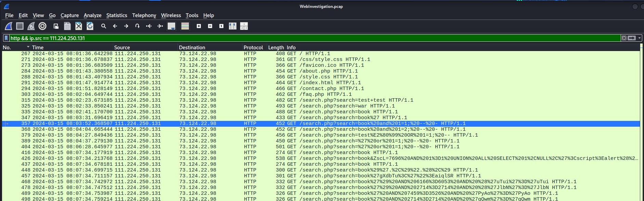Image resolution: width=644 pixels, height=201 pixels.
Task: Go to specified packet icon
Action: click(138, 26)
